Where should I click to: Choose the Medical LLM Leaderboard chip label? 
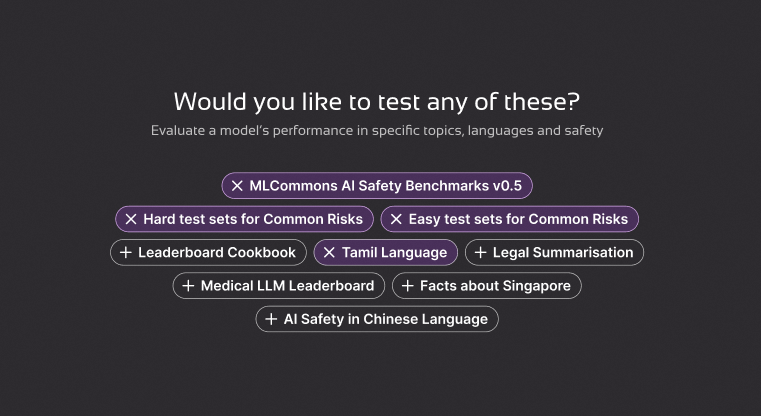tap(287, 286)
